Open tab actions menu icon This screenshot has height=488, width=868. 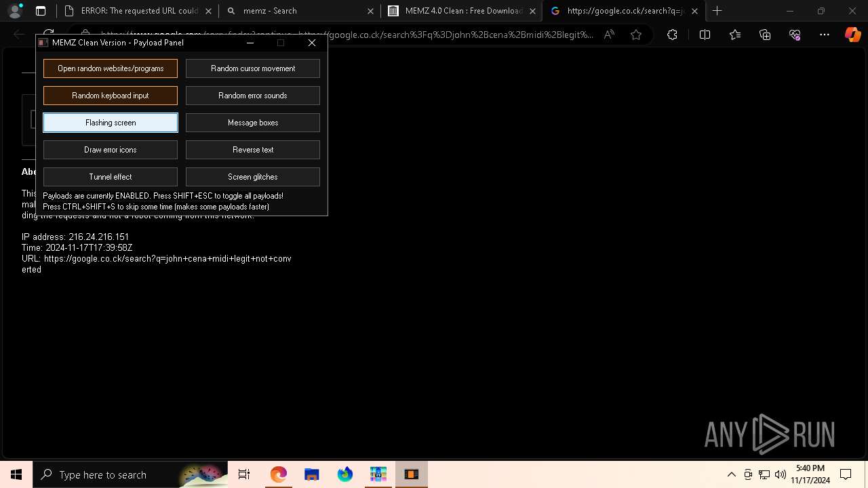(41, 11)
